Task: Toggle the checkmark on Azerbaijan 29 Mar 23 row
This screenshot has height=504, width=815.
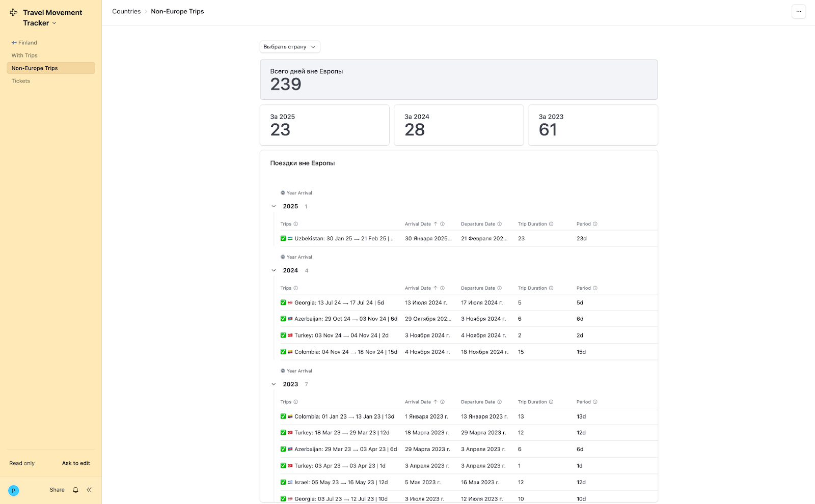Action: click(x=283, y=449)
